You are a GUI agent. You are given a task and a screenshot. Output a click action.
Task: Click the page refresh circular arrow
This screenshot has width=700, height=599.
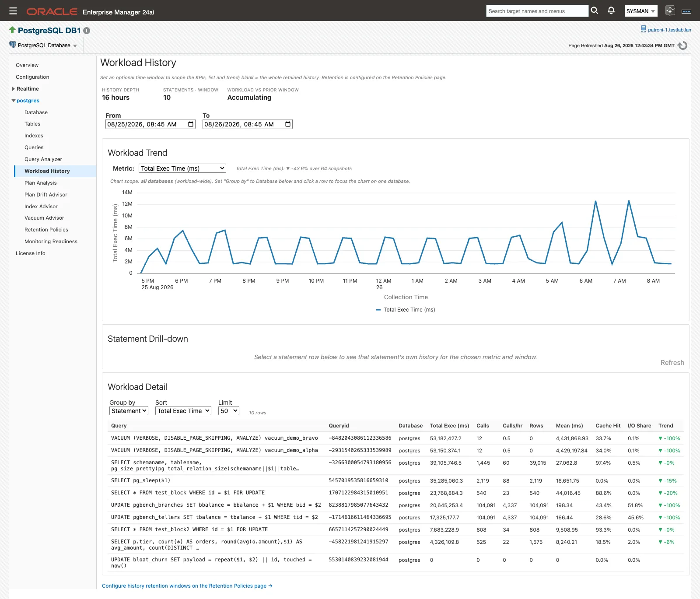point(682,46)
